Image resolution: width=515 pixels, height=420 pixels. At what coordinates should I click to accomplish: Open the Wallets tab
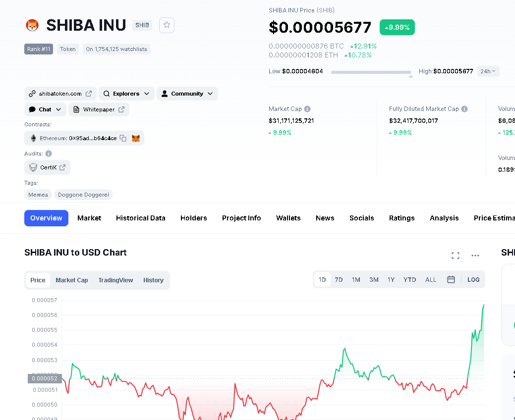coord(288,218)
